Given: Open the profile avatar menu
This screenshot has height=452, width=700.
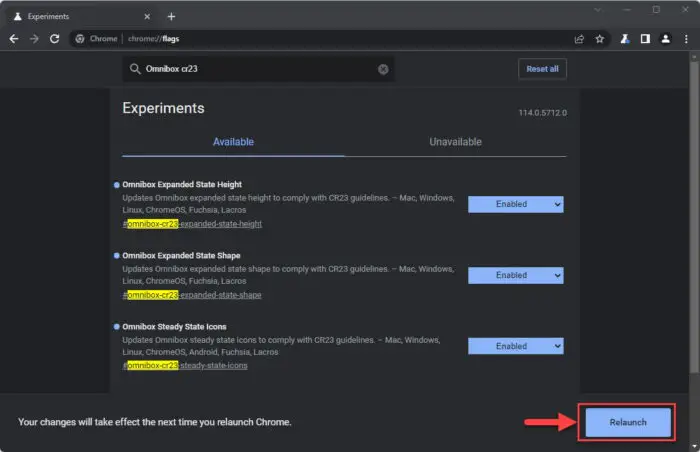Looking at the screenshot, I should tap(665, 39).
